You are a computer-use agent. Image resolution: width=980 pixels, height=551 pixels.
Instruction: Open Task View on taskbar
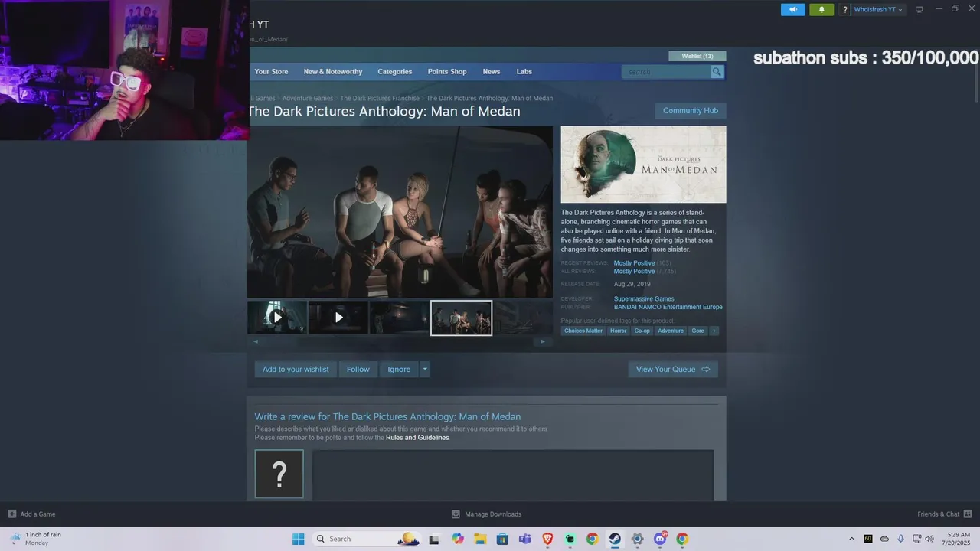(x=434, y=539)
